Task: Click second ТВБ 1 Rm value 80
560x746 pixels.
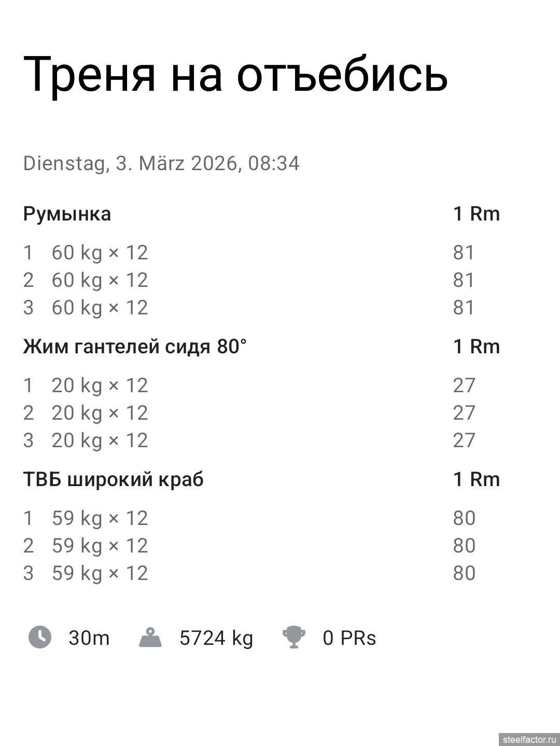Action: pos(464,546)
